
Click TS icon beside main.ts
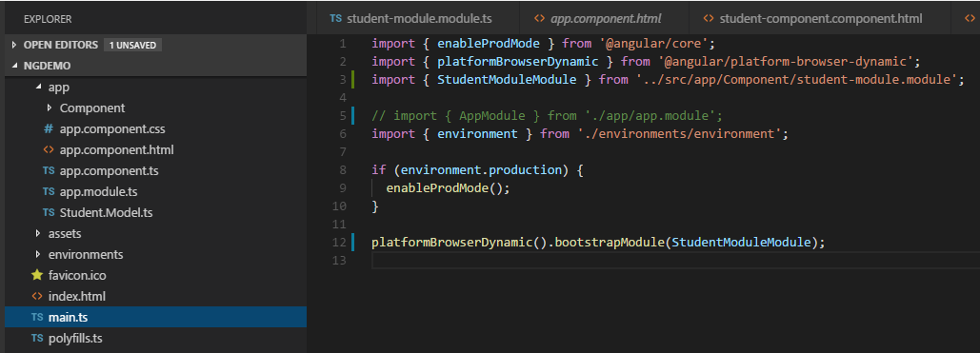(x=37, y=318)
